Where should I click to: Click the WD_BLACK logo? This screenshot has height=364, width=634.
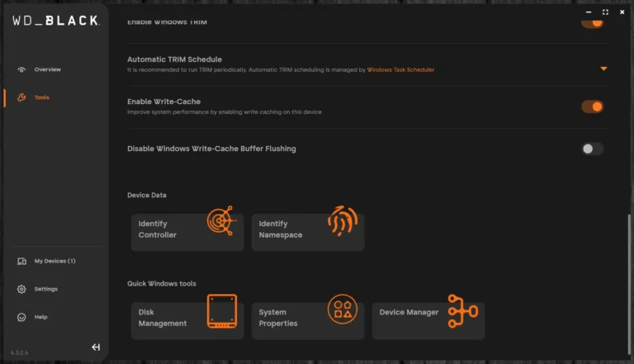point(55,21)
